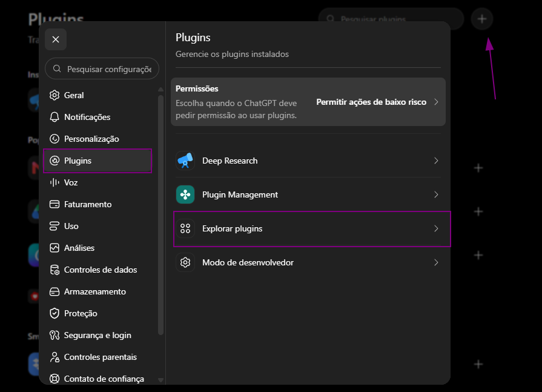
Task: Open the Personalização settings section
Action: pyautogui.click(x=97, y=139)
